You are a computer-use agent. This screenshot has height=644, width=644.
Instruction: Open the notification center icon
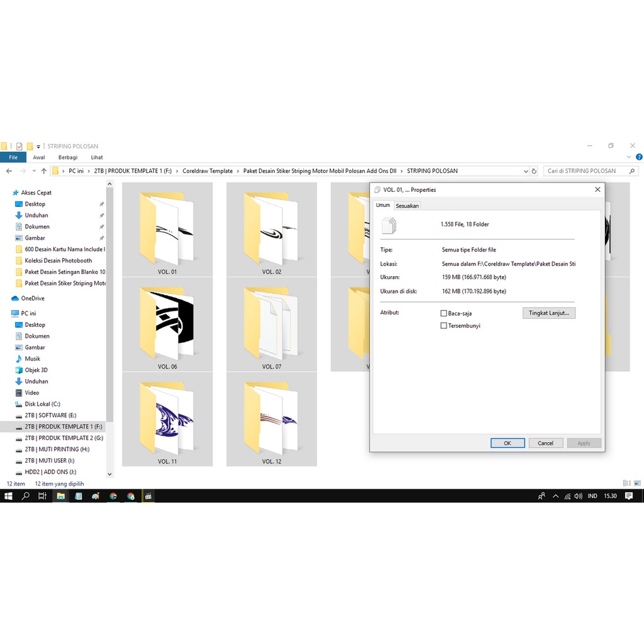(629, 496)
